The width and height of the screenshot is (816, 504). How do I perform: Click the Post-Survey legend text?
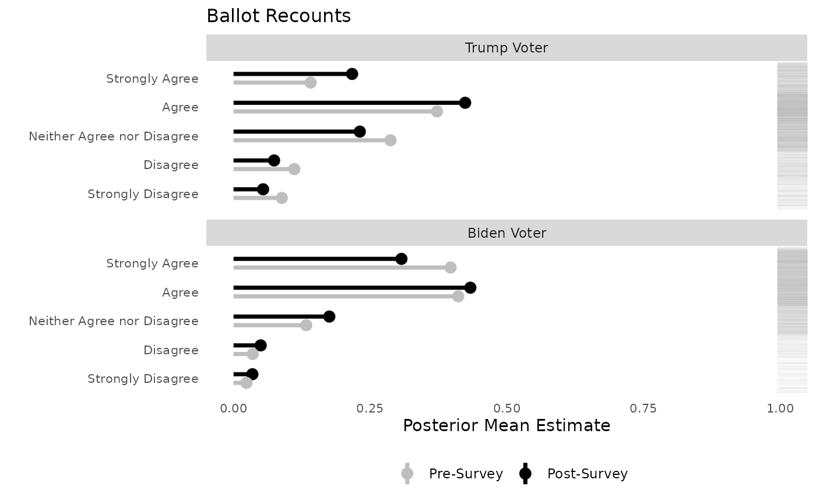click(x=588, y=474)
